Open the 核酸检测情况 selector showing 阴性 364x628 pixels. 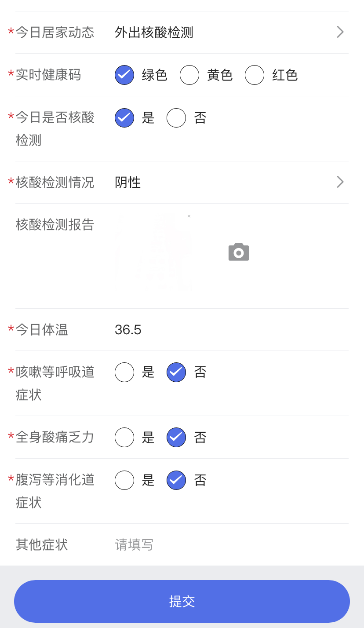220,182
